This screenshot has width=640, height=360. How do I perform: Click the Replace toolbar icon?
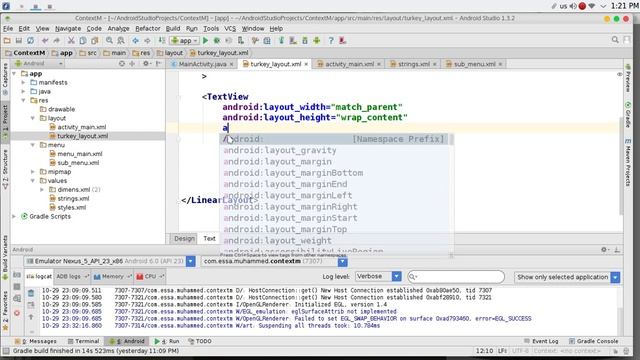pos(121,40)
